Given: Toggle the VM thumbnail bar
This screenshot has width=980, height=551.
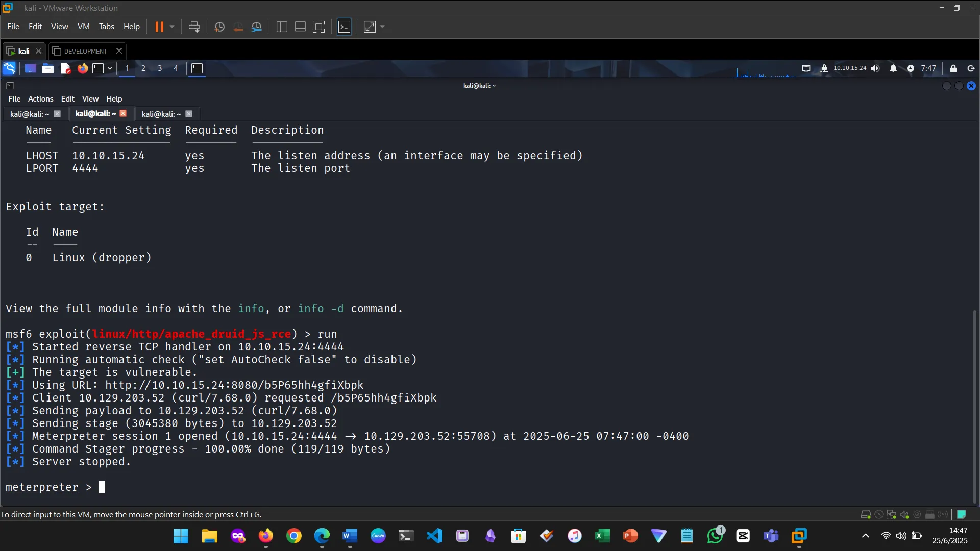Looking at the screenshot, I should coord(300,27).
